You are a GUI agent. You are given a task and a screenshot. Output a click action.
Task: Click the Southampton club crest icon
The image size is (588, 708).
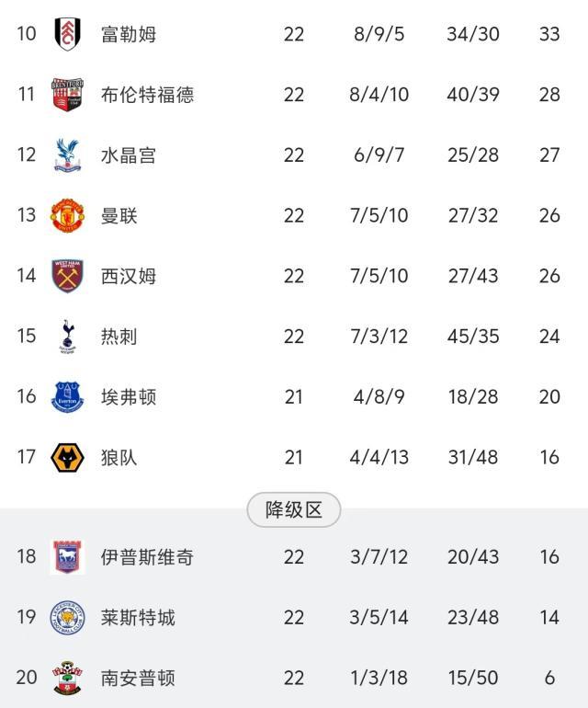(x=67, y=678)
